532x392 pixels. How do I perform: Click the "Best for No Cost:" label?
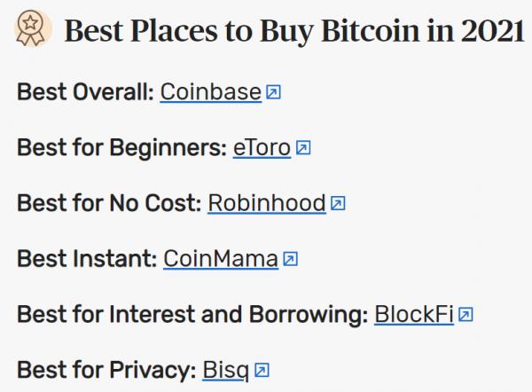click(x=109, y=204)
